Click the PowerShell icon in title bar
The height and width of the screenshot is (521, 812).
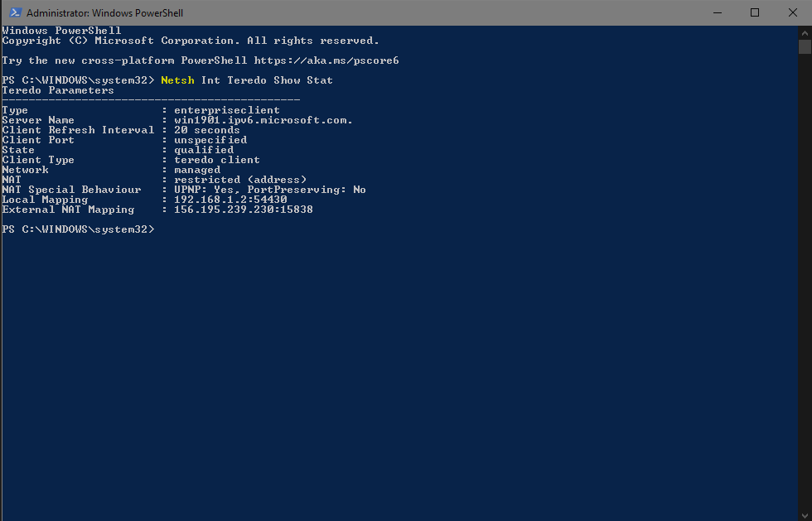pos(15,12)
